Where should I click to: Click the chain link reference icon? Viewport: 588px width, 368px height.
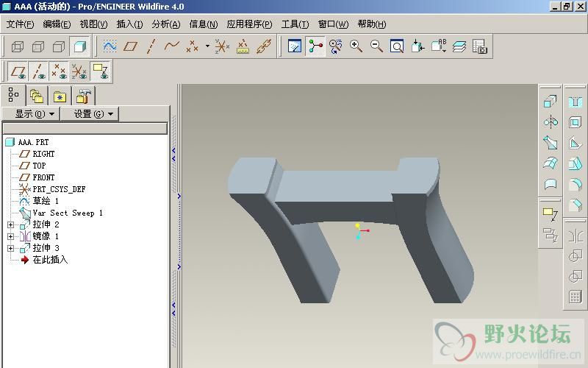(x=264, y=46)
